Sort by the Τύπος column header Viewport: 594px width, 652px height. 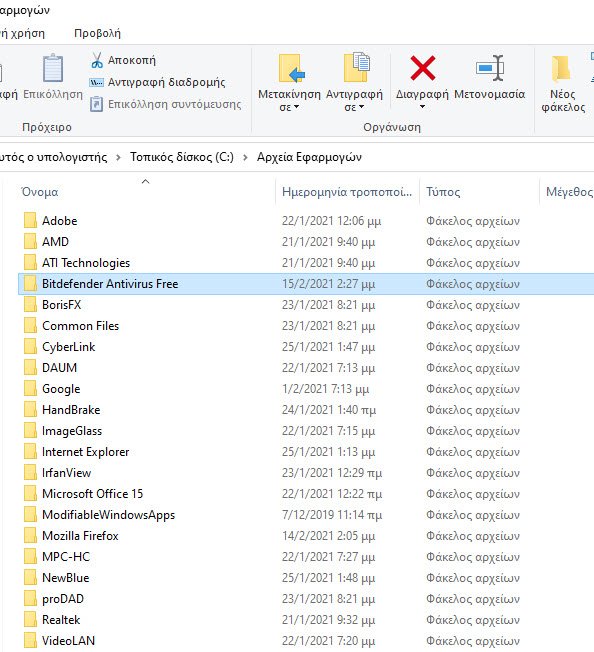point(443,192)
